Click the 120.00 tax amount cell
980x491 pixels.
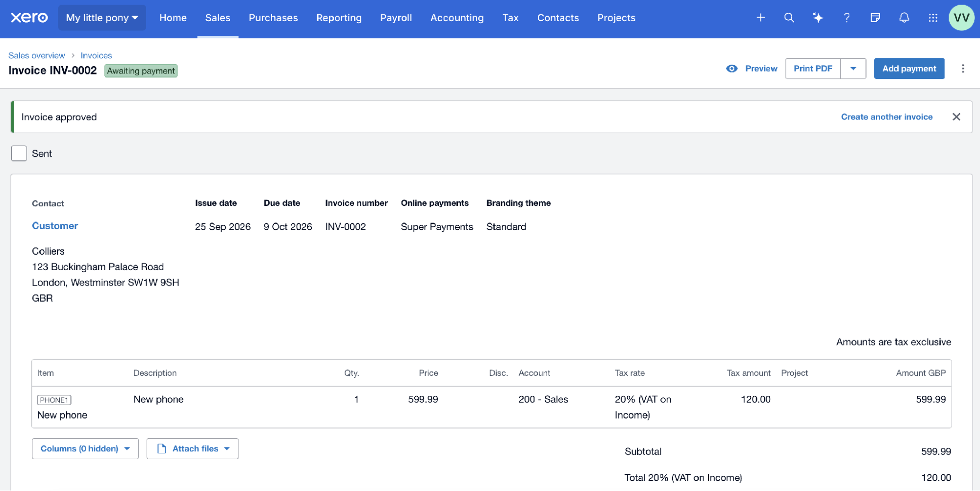point(755,399)
